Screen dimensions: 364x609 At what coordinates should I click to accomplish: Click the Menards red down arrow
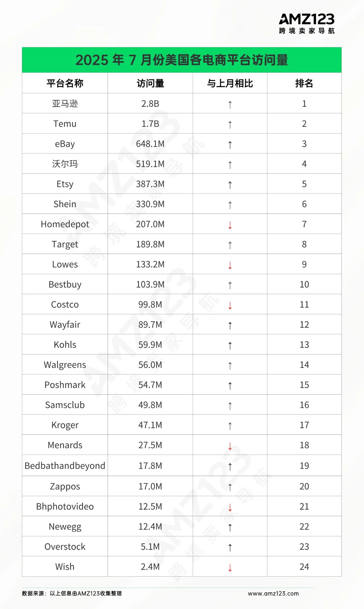pyautogui.click(x=230, y=446)
